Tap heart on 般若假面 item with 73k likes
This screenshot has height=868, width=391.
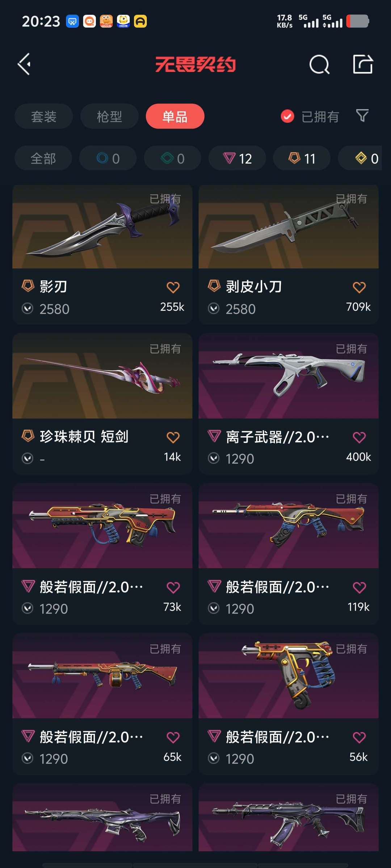pos(173,587)
